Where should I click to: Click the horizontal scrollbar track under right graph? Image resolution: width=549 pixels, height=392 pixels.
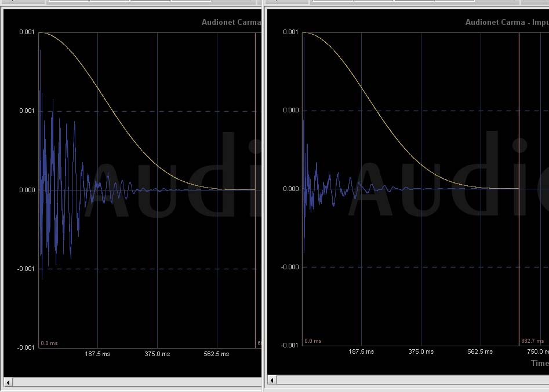pyautogui.click(x=406, y=380)
